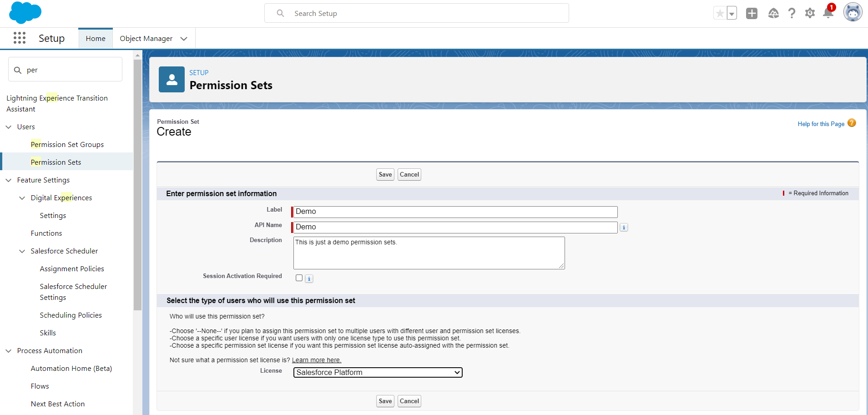Open the user profile avatar

coord(853,13)
